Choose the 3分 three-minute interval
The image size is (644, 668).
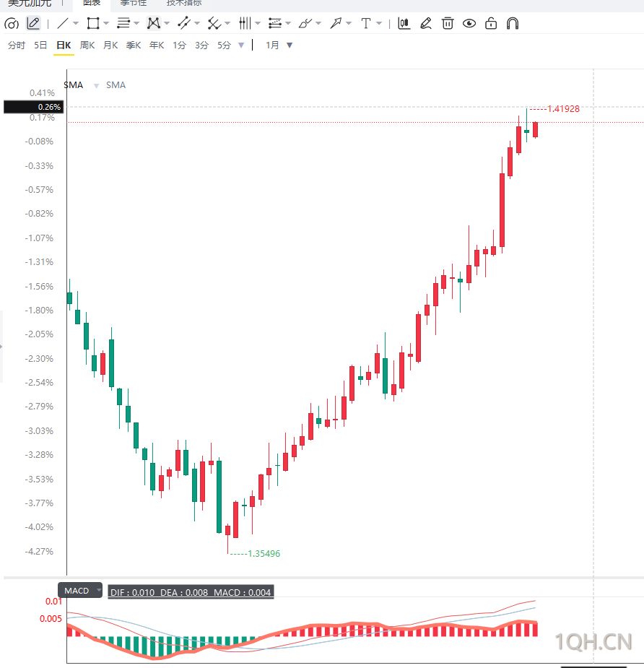coord(202,45)
